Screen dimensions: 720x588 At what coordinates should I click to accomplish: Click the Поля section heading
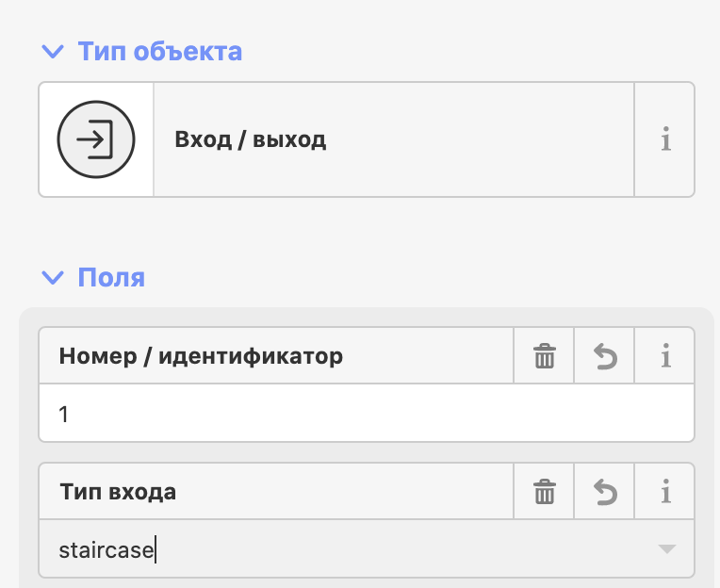(111, 277)
